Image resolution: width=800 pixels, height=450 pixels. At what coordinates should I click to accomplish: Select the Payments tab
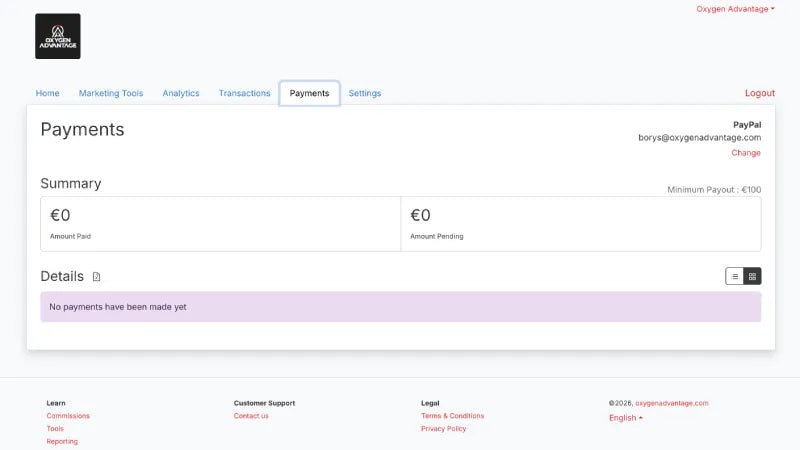coord(309,93)
